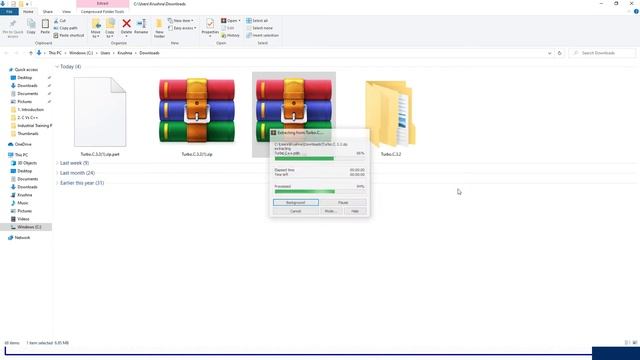
Task: Open the address bar history dropdown
Action: coord(549,53)
